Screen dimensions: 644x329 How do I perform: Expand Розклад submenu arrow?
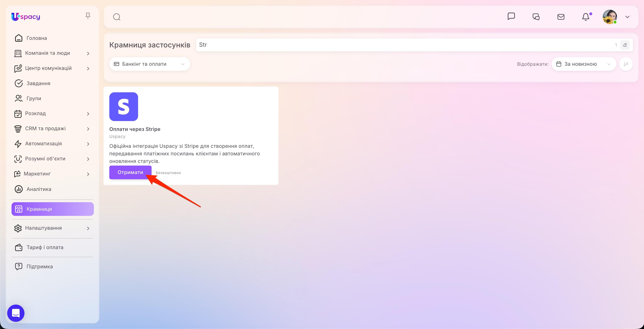tap(88, 114)
